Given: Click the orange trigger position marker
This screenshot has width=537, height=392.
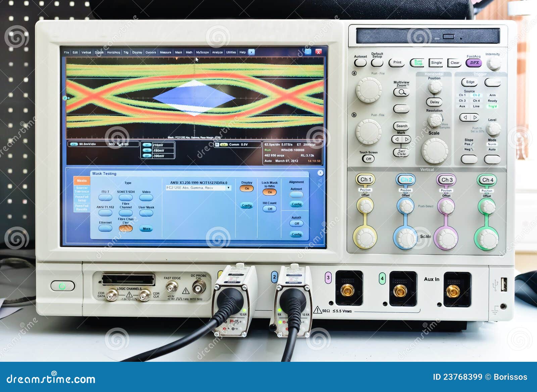Looking at the screenshot, I should [x=177, y=58].
